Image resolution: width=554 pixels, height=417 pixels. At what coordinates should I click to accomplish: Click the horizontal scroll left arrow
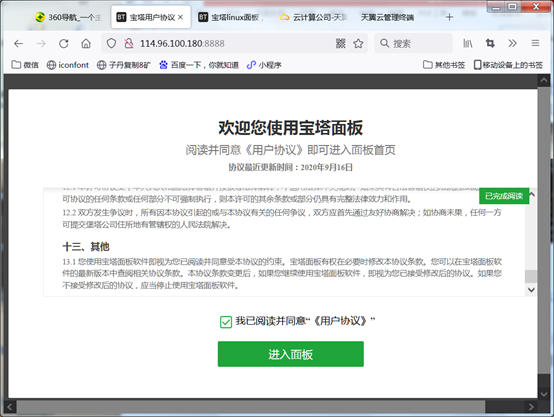point(10,407)
